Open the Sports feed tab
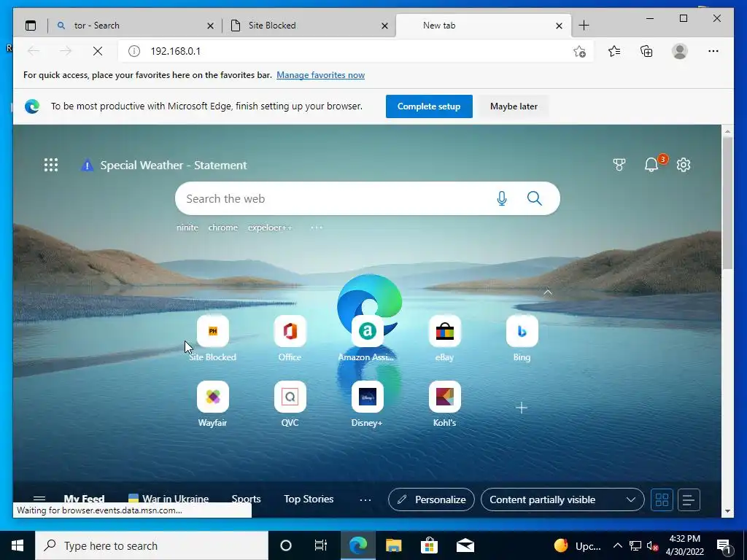The height and width of the screenshot is (560, 747). point(246,499)
